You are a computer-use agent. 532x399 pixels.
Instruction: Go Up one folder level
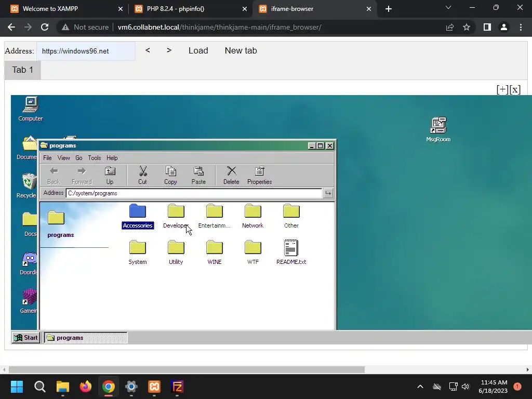click(110, 176)
